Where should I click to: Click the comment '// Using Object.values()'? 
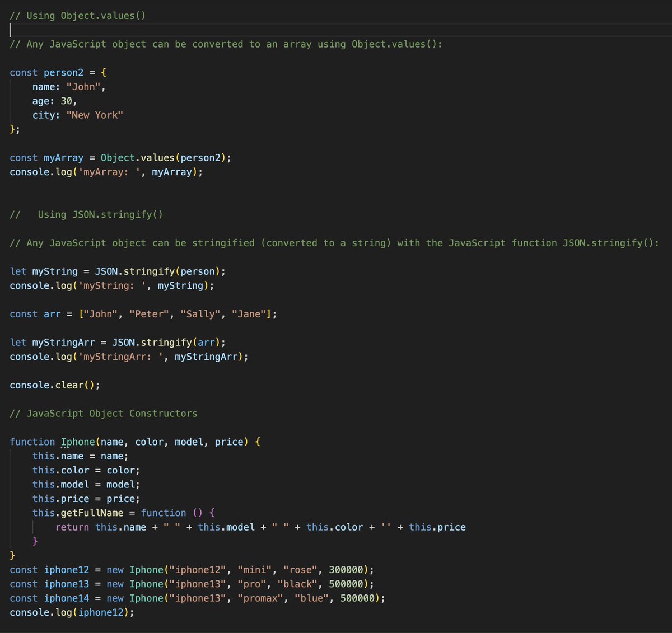click(77, 16)
